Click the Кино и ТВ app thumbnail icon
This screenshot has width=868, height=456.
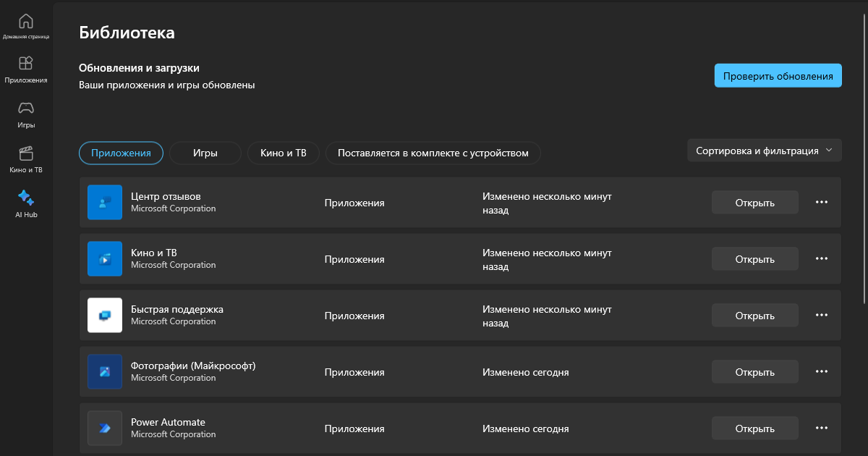pyautogui.click(x=104, y=258)
